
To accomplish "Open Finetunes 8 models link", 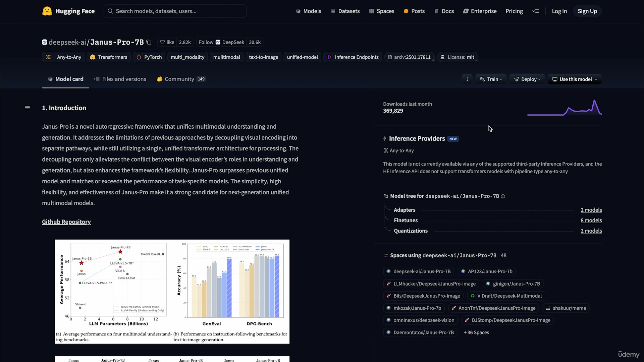I will tap(591, 220).
